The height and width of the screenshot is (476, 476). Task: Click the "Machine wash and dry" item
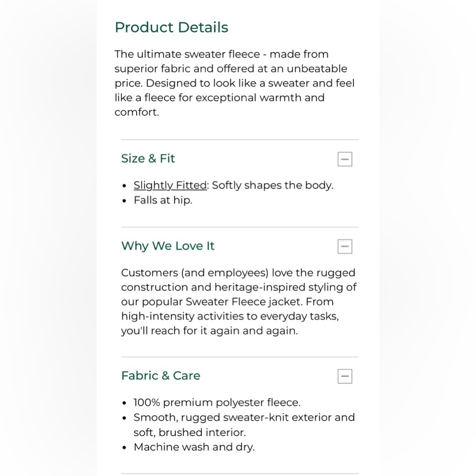pyautogui.click(x=194, y=447)
